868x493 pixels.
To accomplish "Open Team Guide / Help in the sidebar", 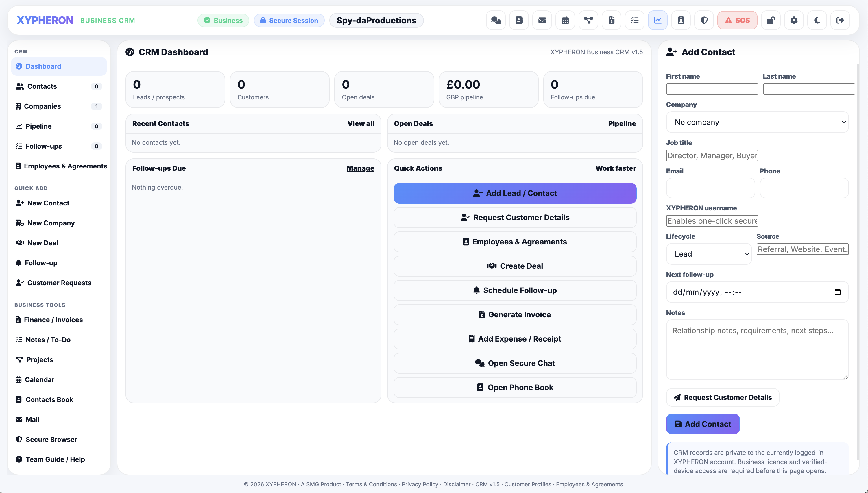I will pos(59,460).
